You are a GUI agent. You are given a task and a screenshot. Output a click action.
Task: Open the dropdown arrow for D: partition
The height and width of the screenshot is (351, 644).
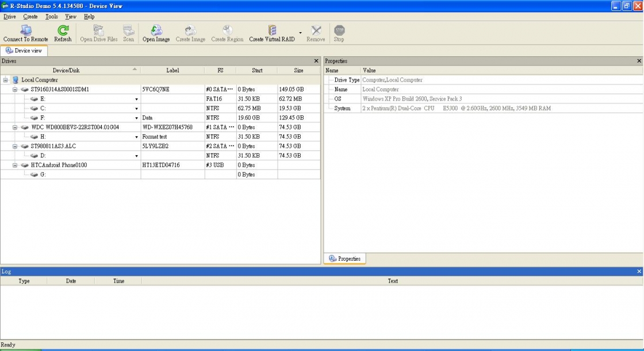136,156
